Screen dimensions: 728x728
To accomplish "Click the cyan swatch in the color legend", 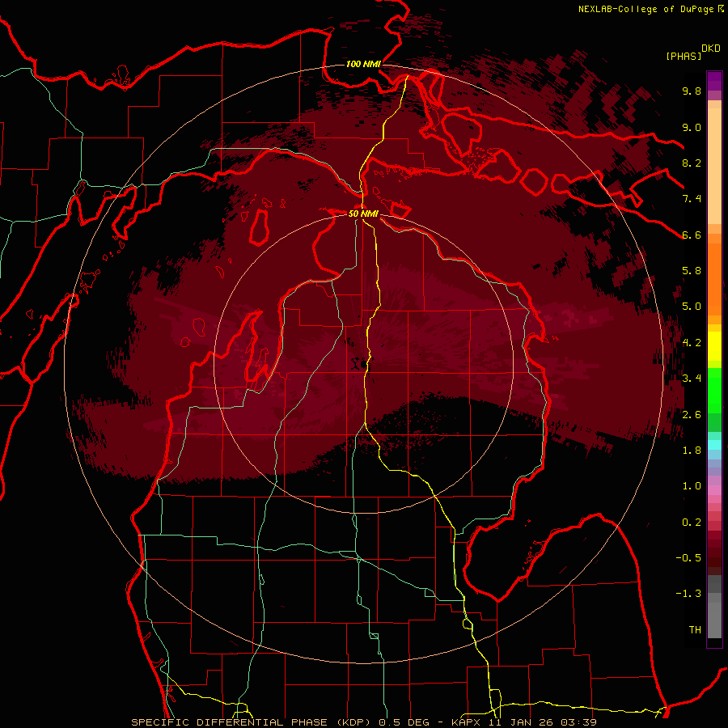I will [x=714, y=445].
